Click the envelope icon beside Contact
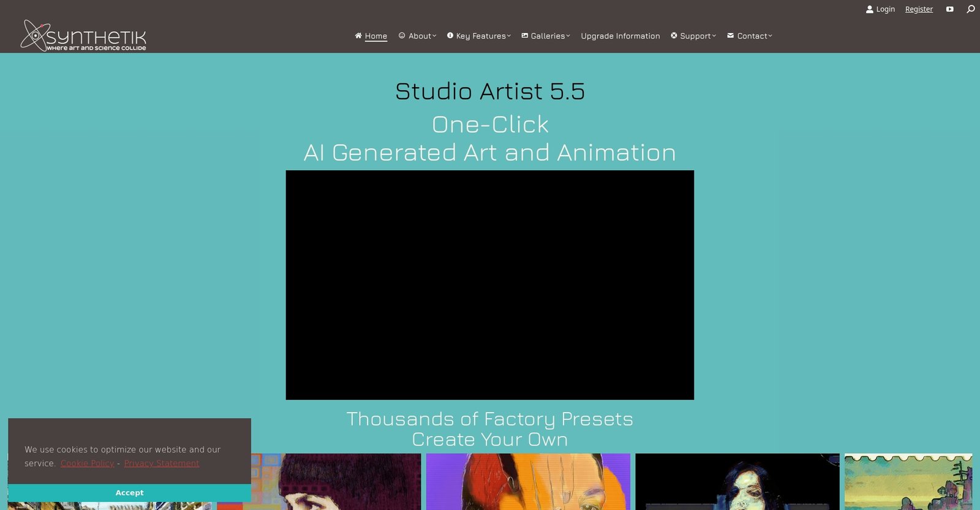This screenshot has width=980, height=510. click(x=730, y=36)
